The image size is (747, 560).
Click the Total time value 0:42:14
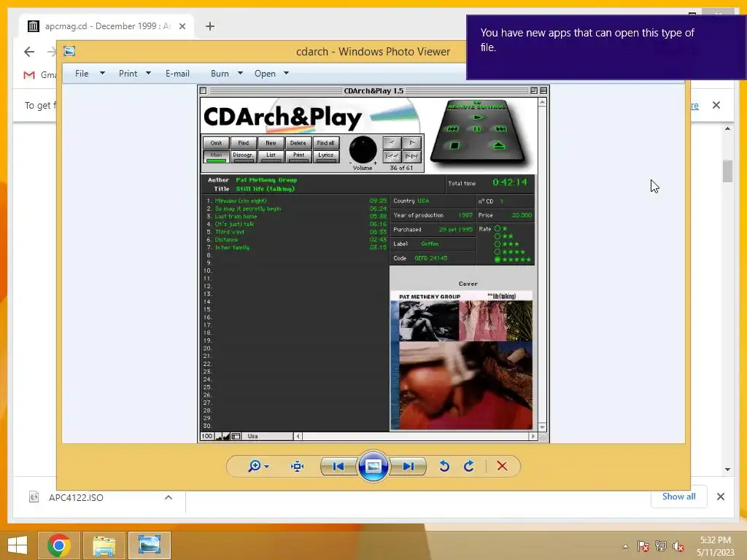tap(510, 182)
